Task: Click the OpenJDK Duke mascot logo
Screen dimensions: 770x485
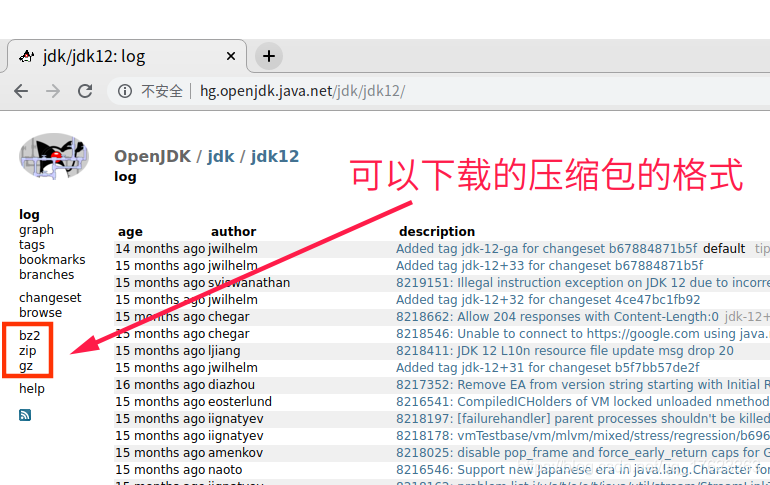Action: 54,156
